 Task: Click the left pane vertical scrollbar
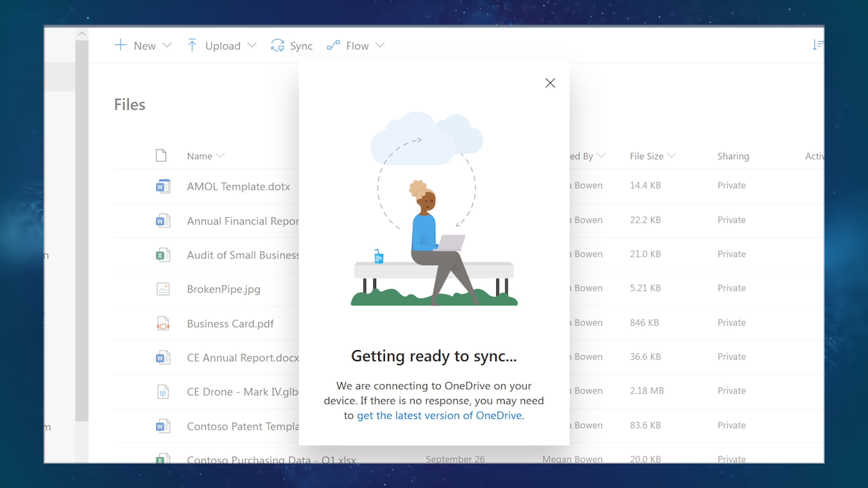82,230
